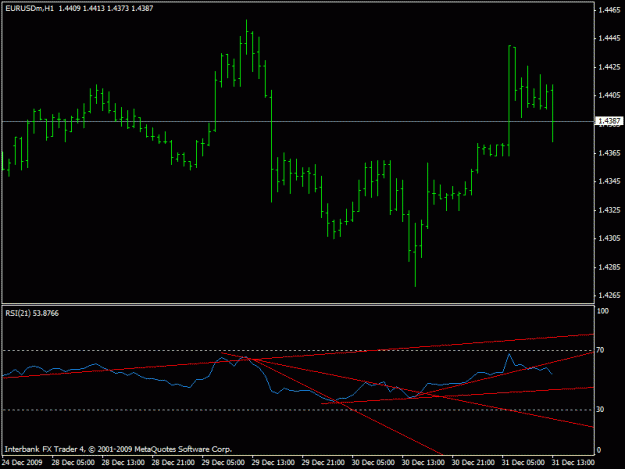Click the 1.4265 price scale value
The image size is (625, 469).
pos(609,295)
